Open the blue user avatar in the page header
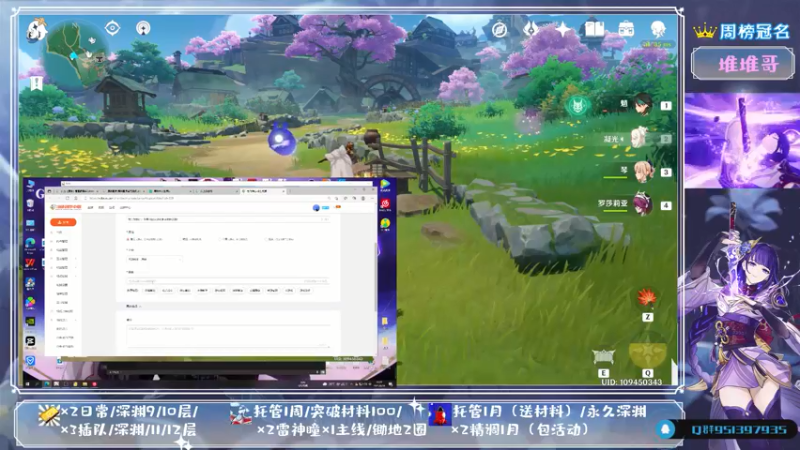This screenshot has width=800, height=450. (x=316, y=208)
